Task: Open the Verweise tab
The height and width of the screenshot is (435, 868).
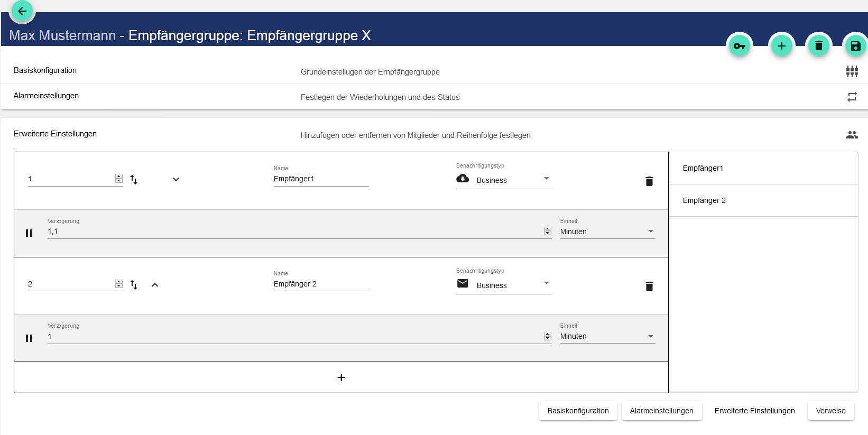Action: (x=830, y=411)
